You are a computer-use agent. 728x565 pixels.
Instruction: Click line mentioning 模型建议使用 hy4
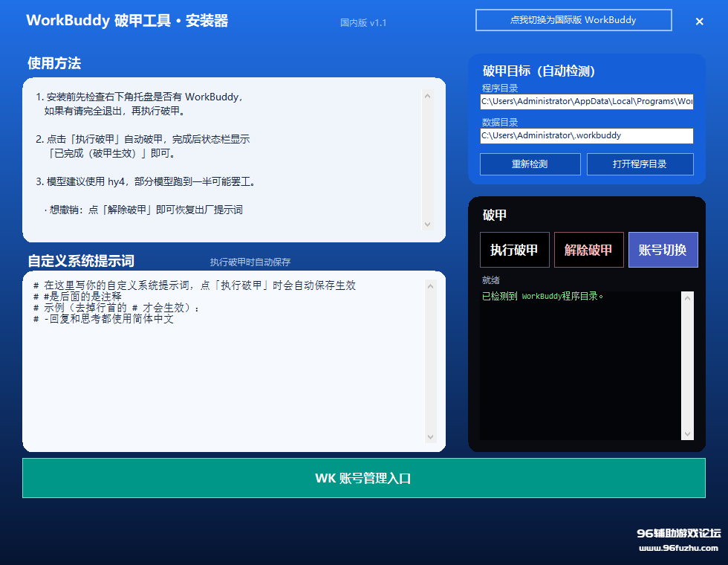click(146, 181)
